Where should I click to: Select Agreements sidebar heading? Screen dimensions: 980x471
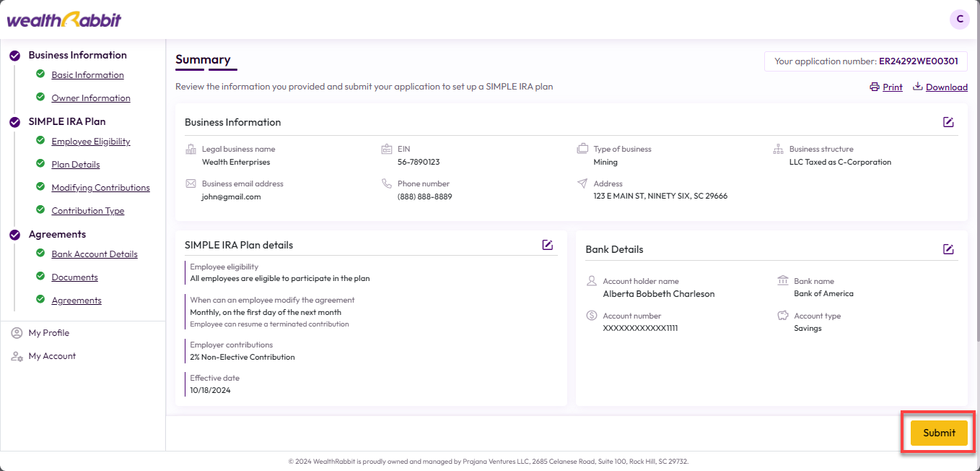(x=57, y=234)
